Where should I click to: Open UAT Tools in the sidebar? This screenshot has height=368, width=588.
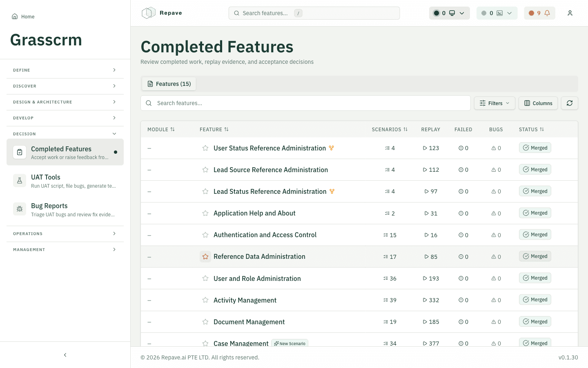click(65, 181)
